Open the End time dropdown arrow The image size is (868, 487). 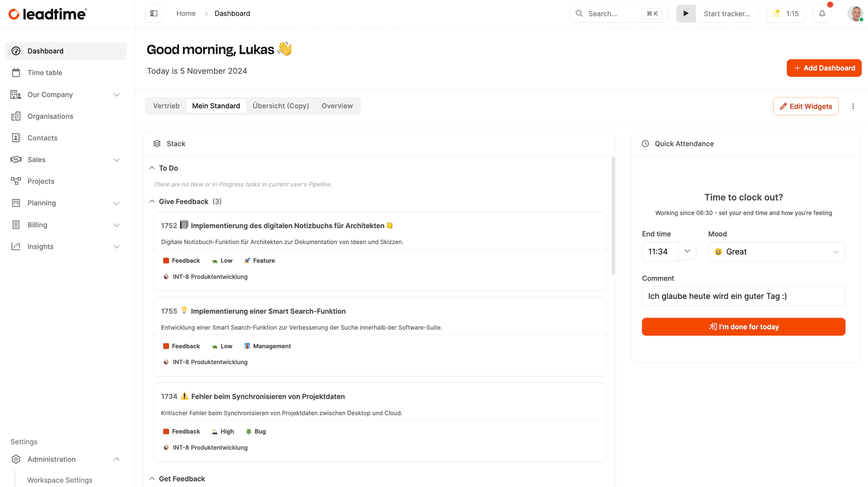tap(687, 252)
